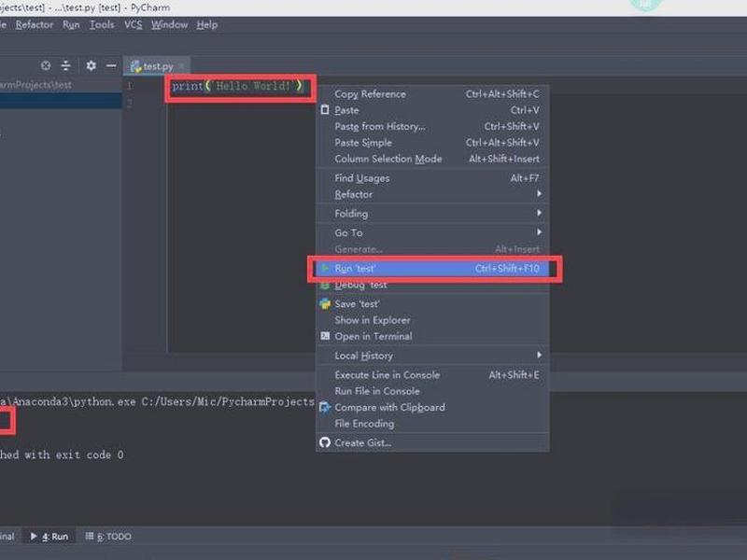Select File Encoding option

tap(432, 424)
